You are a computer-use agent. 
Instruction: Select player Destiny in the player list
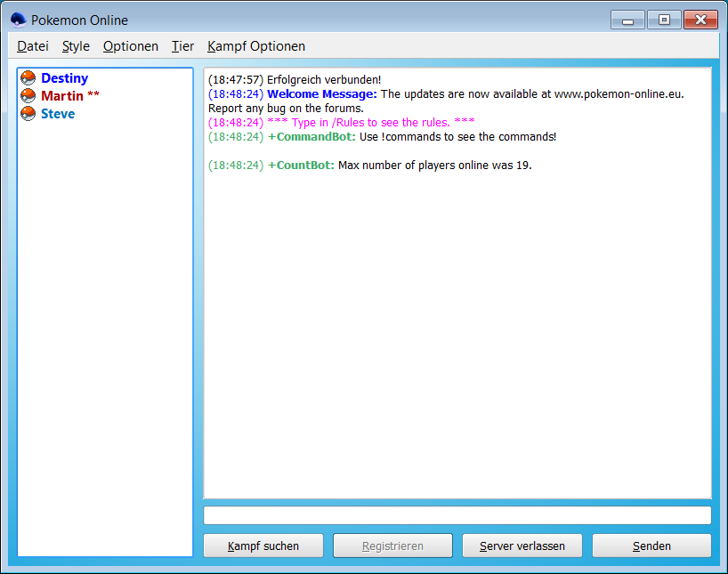click(x=64, y=78)
